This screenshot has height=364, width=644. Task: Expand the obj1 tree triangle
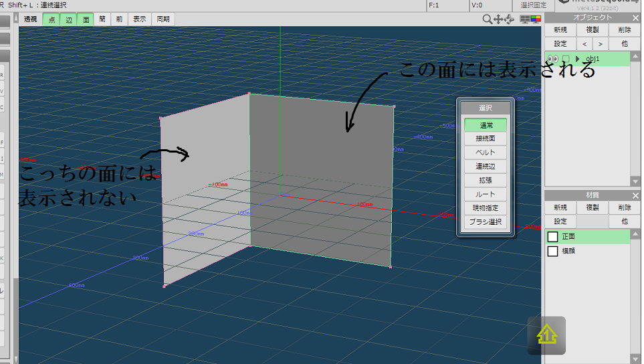coord(577,59)
